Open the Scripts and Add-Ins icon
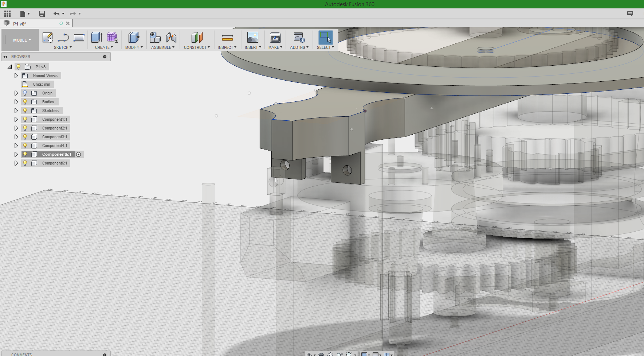The height and width of the screenshot is (356, 644). click(299, 38)
